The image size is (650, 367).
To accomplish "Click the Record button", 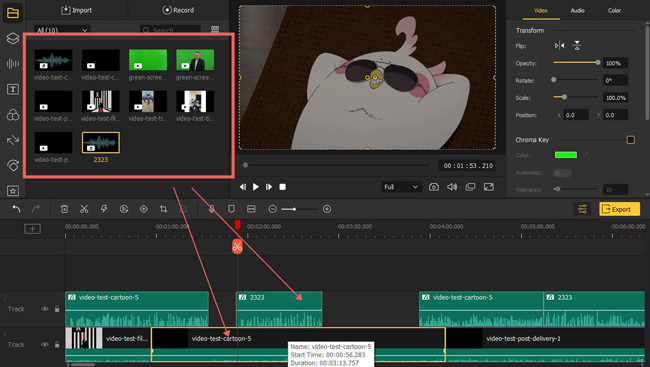I will tap(178, 10).
